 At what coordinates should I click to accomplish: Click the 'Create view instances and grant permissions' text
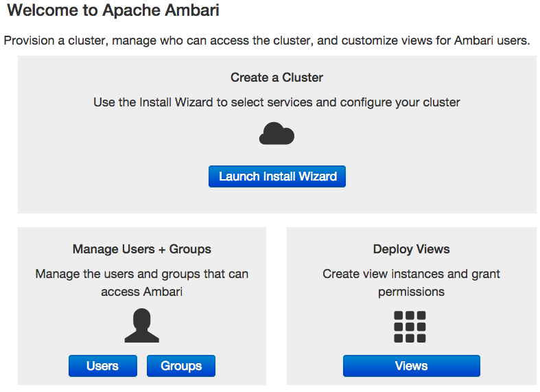click(x=411, y=283)
